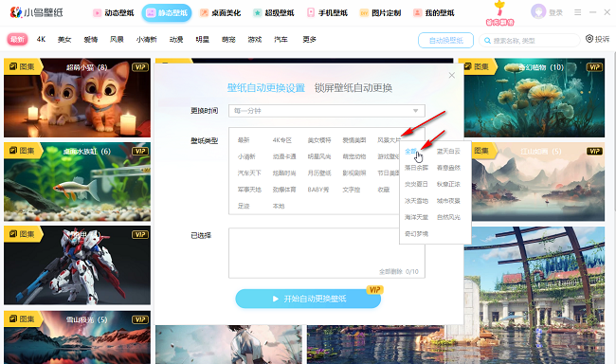Open the 更换时间 interval dropdown
616x364 pixels.
click(327, 111)
